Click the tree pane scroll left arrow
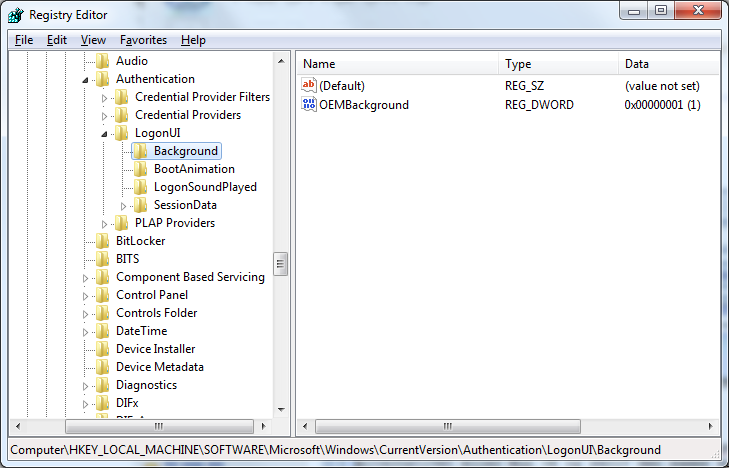 click(18, 426)
